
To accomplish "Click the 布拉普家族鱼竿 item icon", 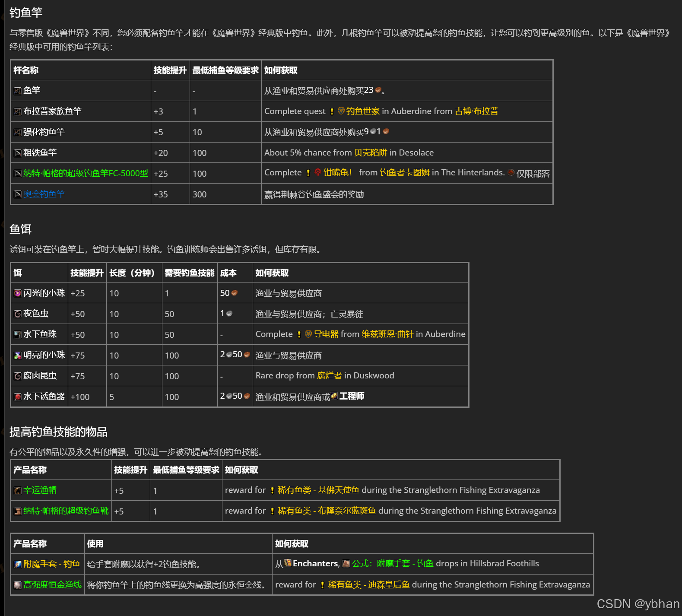I will 17,111.
